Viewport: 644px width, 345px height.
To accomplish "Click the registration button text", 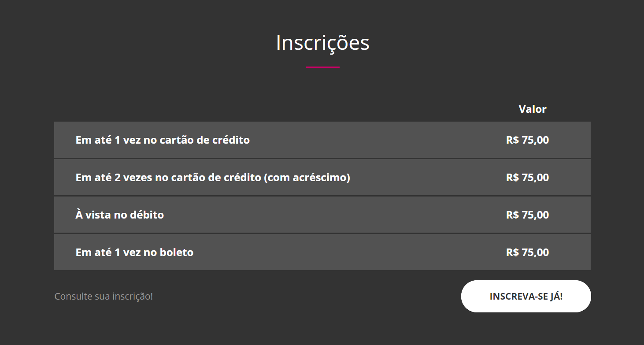I will (x=526, y=296).
